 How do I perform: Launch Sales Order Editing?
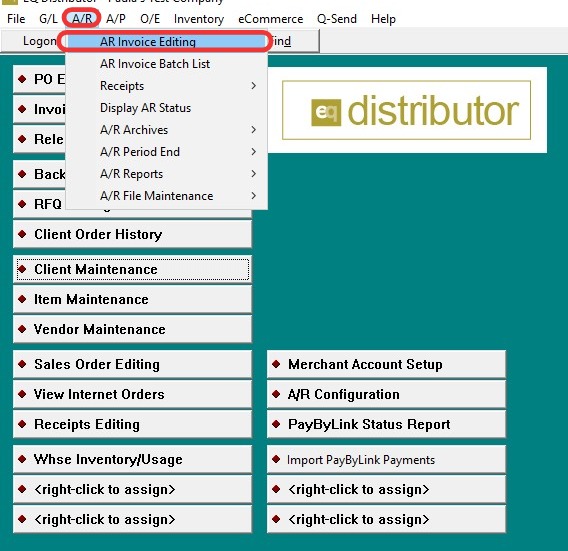132,364
